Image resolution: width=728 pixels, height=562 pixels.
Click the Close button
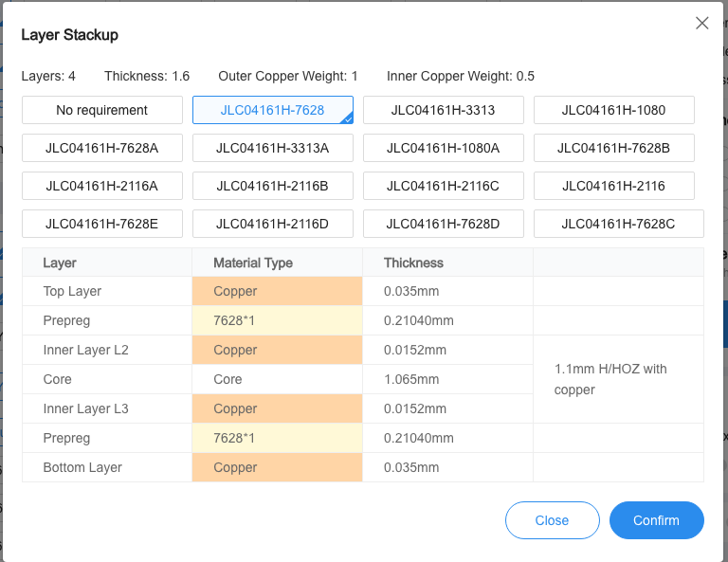click(x=552, y=520)
